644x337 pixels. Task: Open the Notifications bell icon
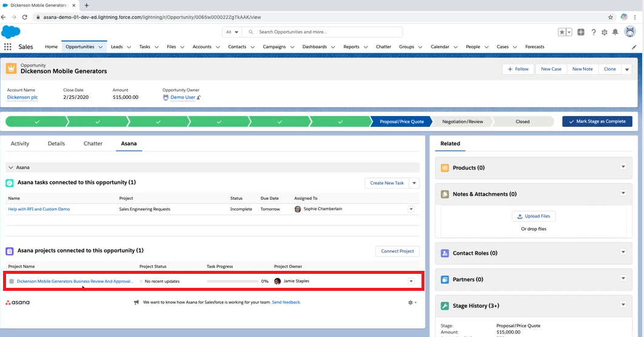coord(615,32)
